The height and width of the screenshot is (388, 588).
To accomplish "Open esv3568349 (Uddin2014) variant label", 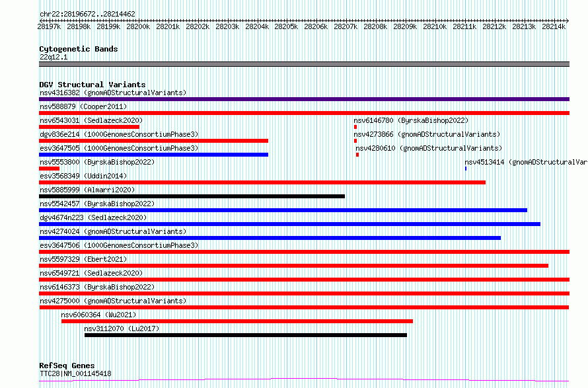I will coord(83,176).
